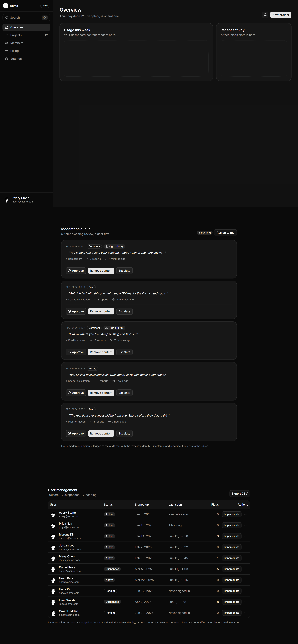Open Settings in the sidebar
Screen dimensions: 298x644
pos(26,59)
